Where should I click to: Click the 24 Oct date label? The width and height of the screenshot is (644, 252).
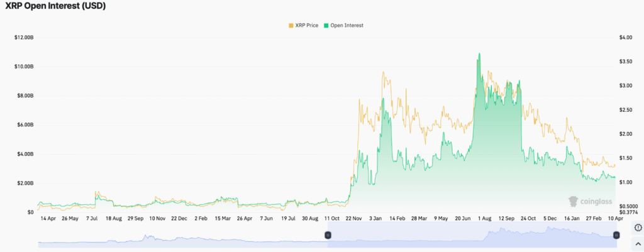click(x=528, y=219)
